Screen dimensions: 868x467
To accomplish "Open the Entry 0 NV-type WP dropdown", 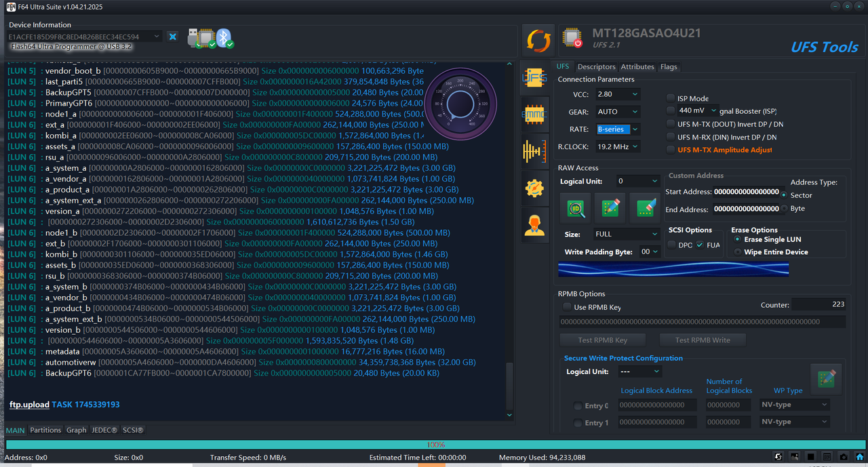I will pyautogui.click(x=795, y=405).
